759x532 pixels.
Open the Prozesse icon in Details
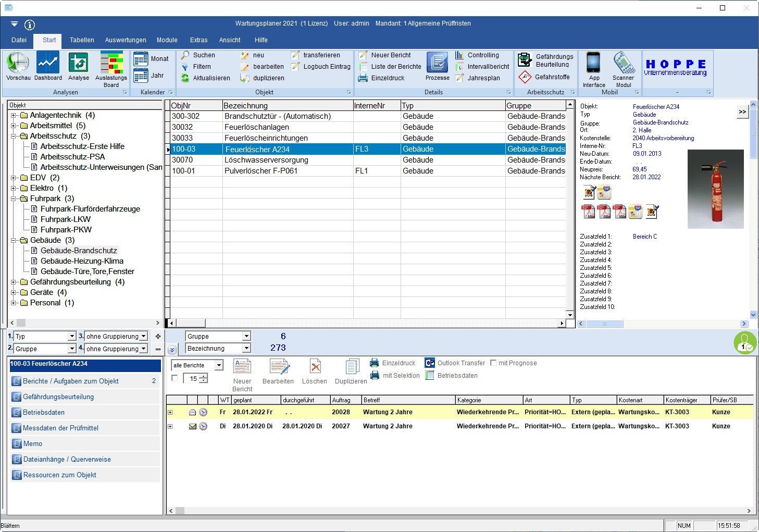click(x=437, y=63)
